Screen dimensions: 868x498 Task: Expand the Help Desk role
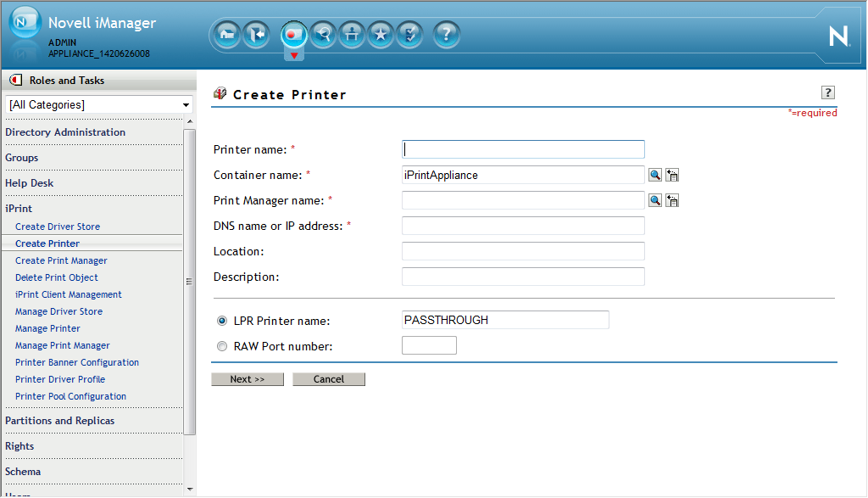[30, 183]
